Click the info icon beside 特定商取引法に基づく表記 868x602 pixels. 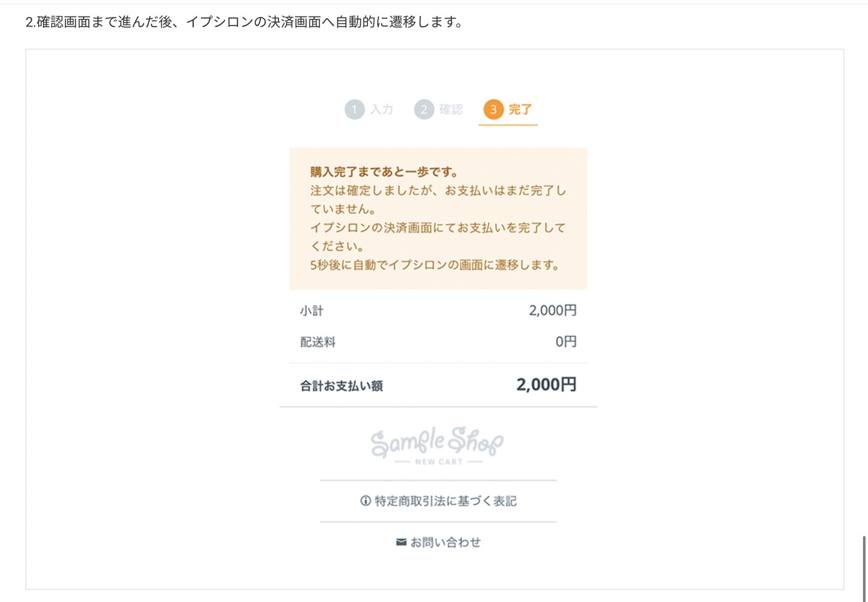pos(366,501)
